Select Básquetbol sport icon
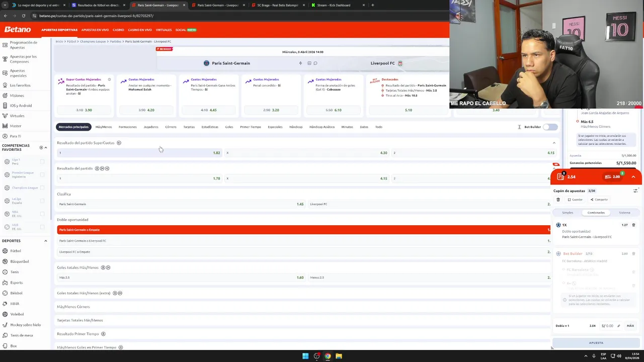644x362 pixels. tap(5, 261)
